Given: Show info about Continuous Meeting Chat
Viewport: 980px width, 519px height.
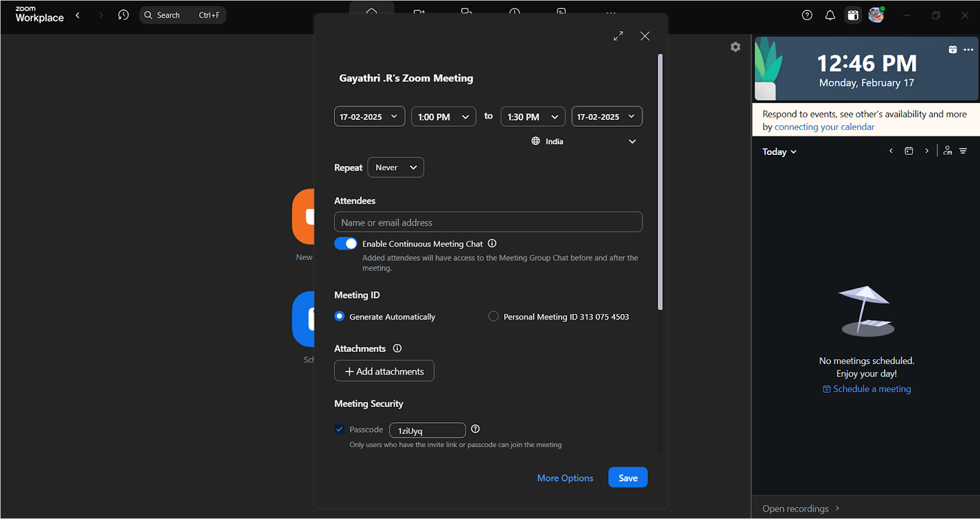Looking at the screenshot, I should point(492,244).
